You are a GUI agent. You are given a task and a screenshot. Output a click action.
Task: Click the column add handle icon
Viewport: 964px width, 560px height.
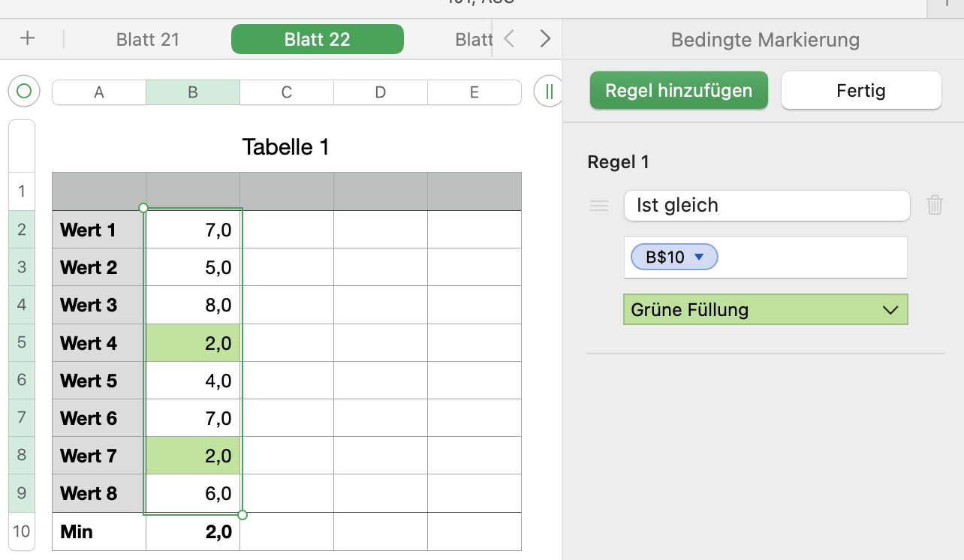coord(550,92)
